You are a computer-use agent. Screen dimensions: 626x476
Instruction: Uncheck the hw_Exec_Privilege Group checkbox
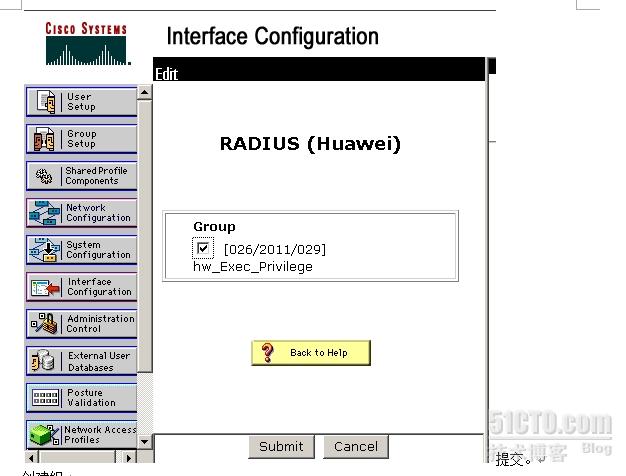pyautogui.click(x=203, y=248)
